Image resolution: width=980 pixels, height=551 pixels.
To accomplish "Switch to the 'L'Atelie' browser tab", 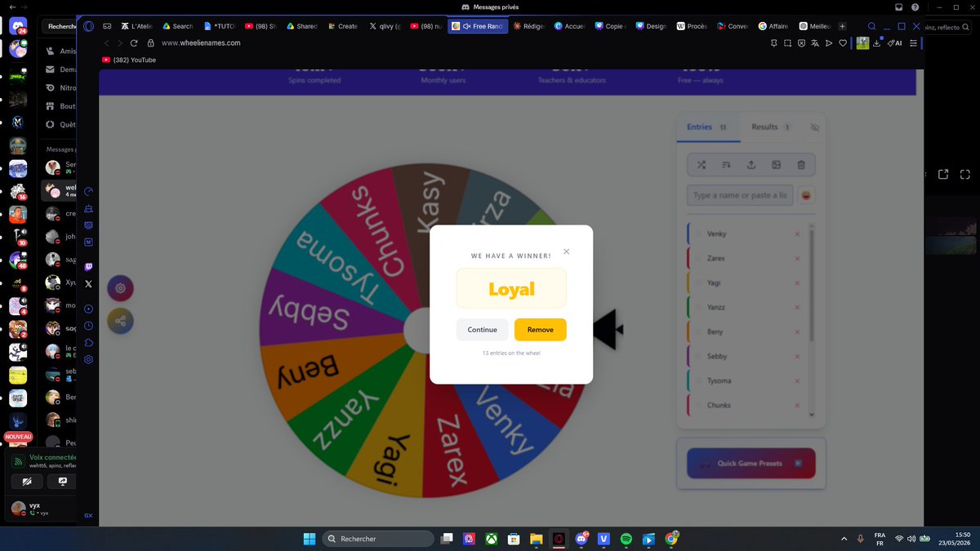I will click(x=136, y=26).
